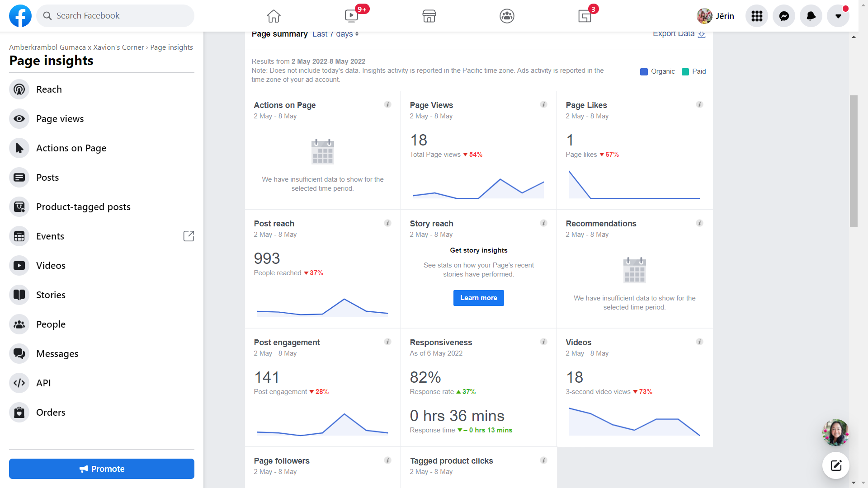Screen dimensions: 868x488
Task: Open the Page Likes card title
Action: (586, 105)
